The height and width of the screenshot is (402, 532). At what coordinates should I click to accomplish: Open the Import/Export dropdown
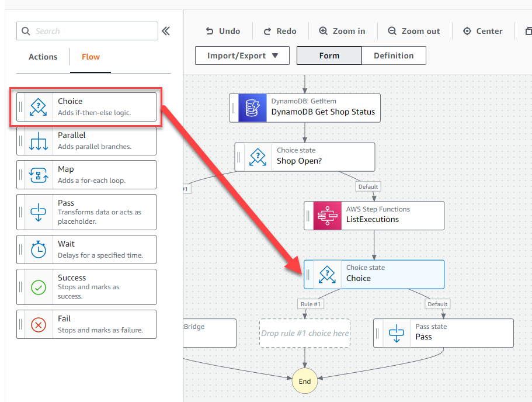coord(242,56)
